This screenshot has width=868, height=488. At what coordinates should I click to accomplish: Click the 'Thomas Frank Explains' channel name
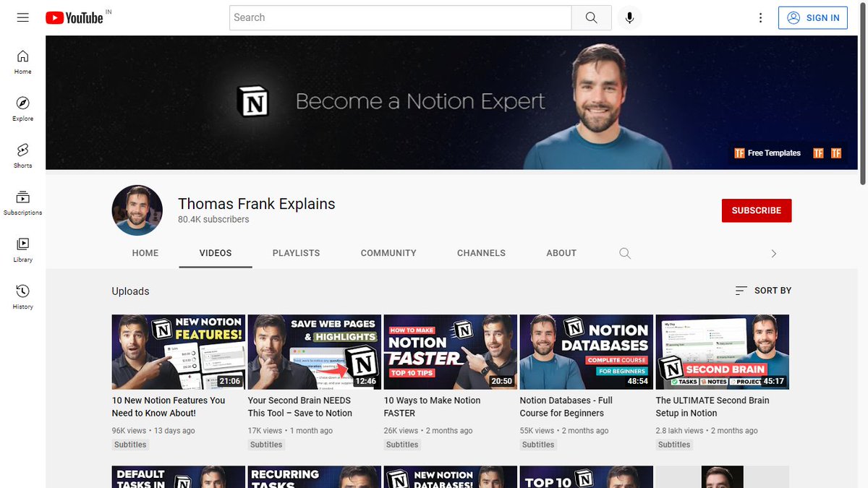tap(257, 204)
